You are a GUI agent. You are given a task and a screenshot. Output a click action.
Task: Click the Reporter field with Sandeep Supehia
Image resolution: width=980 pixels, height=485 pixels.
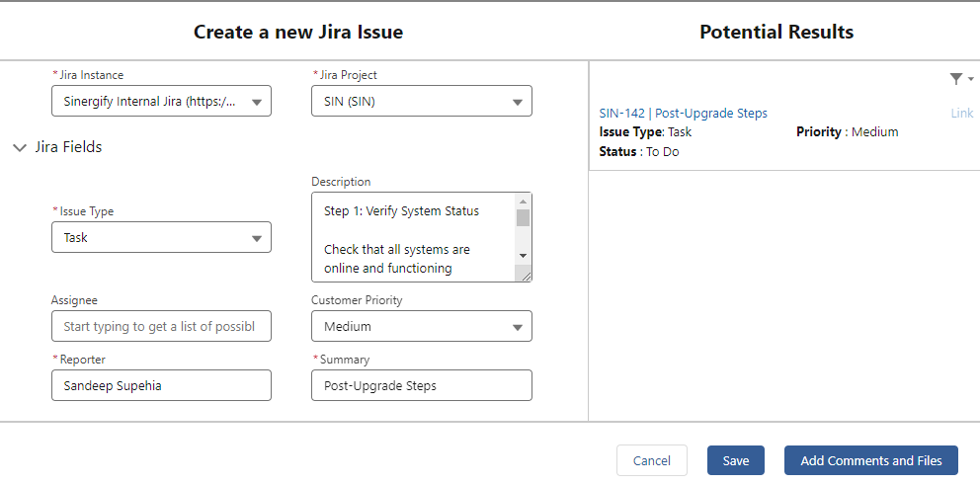pyautogui.click(x=161, y=385)
